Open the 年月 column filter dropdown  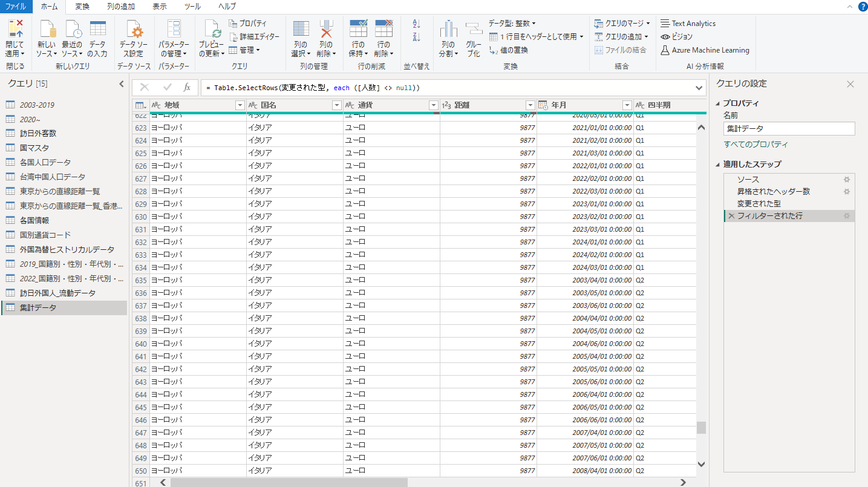coord(627,105)
